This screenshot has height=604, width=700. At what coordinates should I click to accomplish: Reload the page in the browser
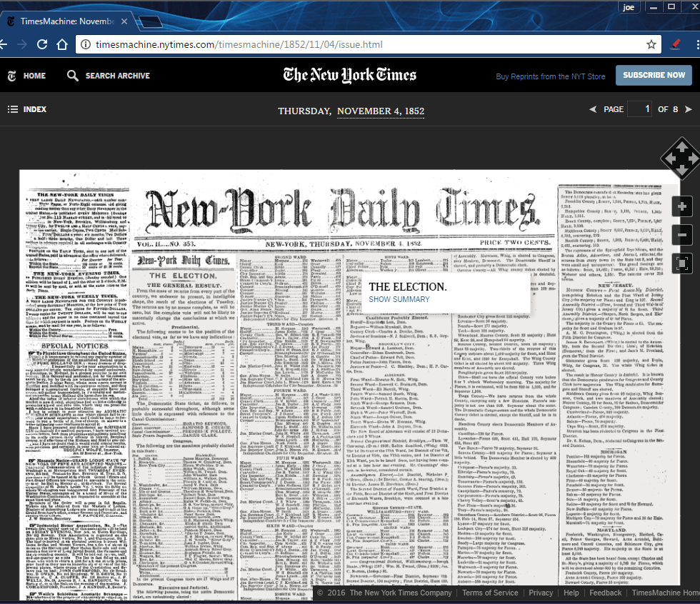point(42,44)
